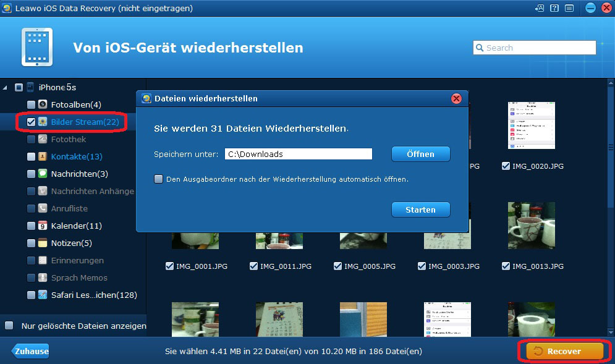Uncheck IMG_0003.JPG checkbox
This screenshot has height=364, width=615.
(422, 266)
